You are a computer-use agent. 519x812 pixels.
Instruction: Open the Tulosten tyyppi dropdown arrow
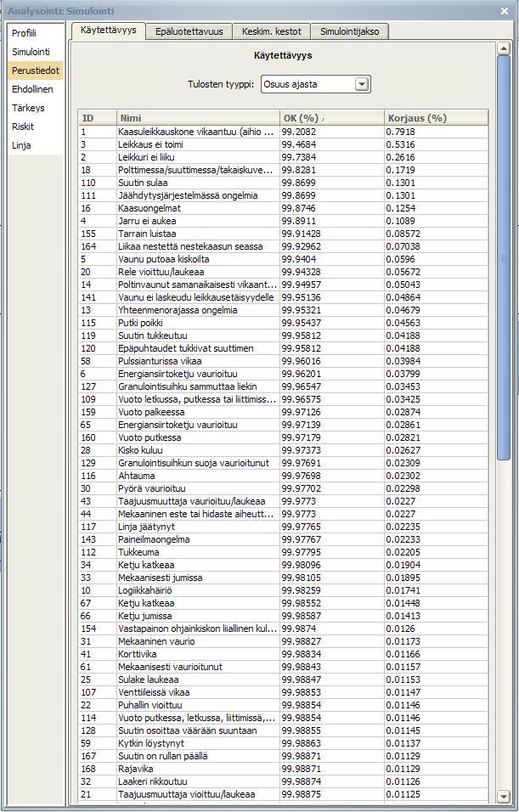(x=362, y=84)
